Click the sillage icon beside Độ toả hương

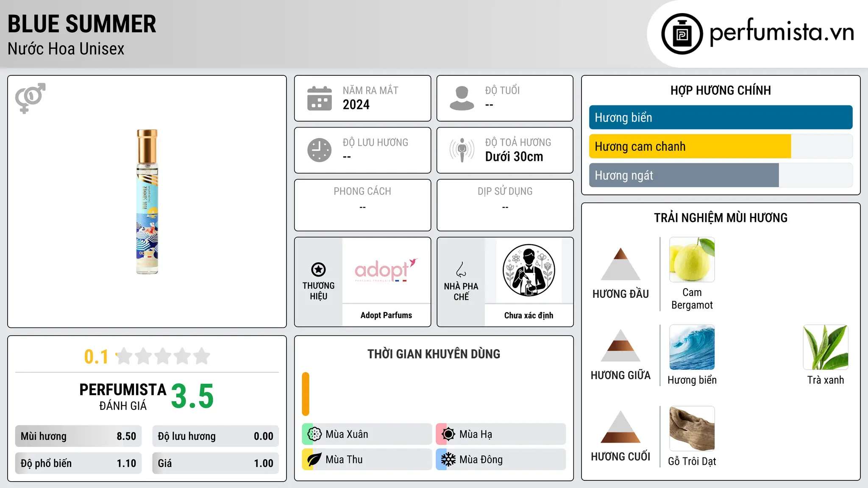click(x=462, y=150)
